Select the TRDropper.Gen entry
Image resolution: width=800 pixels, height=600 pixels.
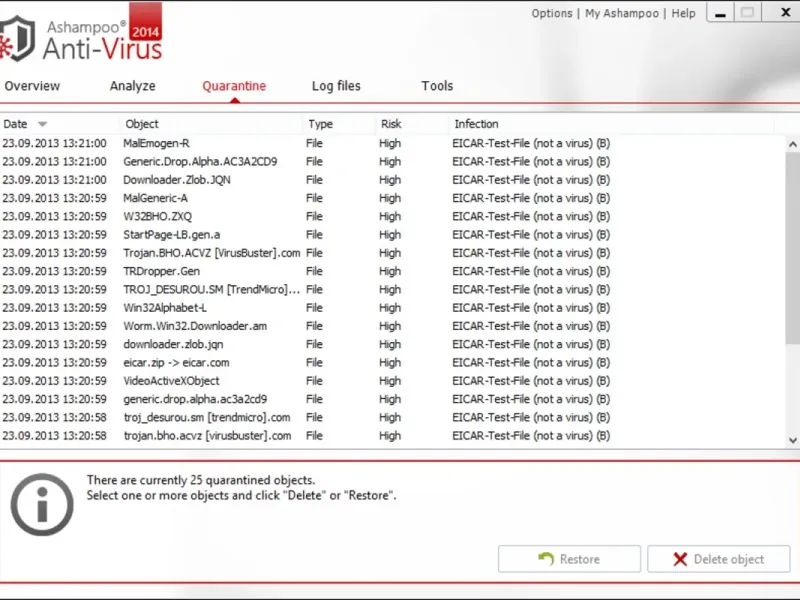pos(393,271)
